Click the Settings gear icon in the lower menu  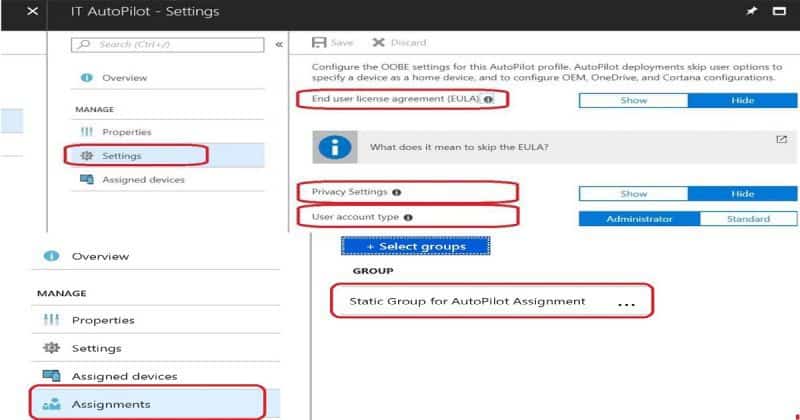(x=51, y=348)
